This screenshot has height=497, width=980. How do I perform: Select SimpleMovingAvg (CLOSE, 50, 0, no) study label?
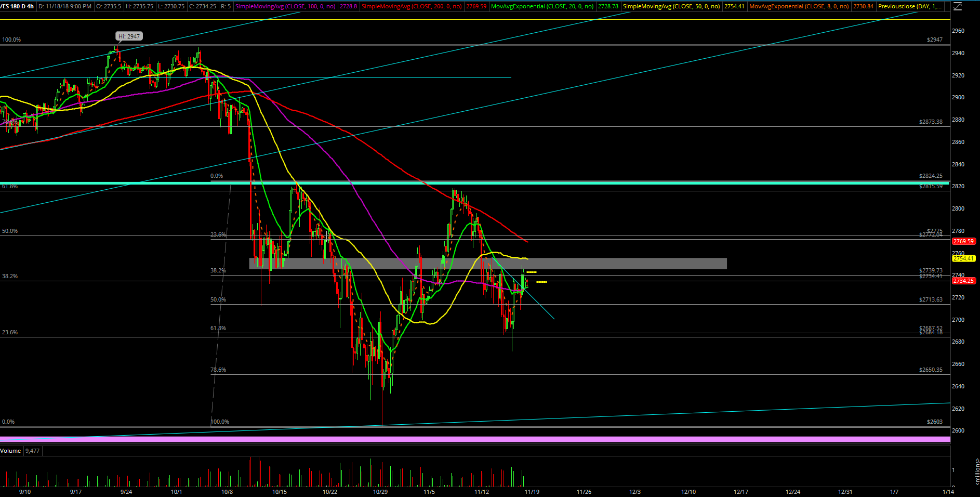click(x=671, y=6)
